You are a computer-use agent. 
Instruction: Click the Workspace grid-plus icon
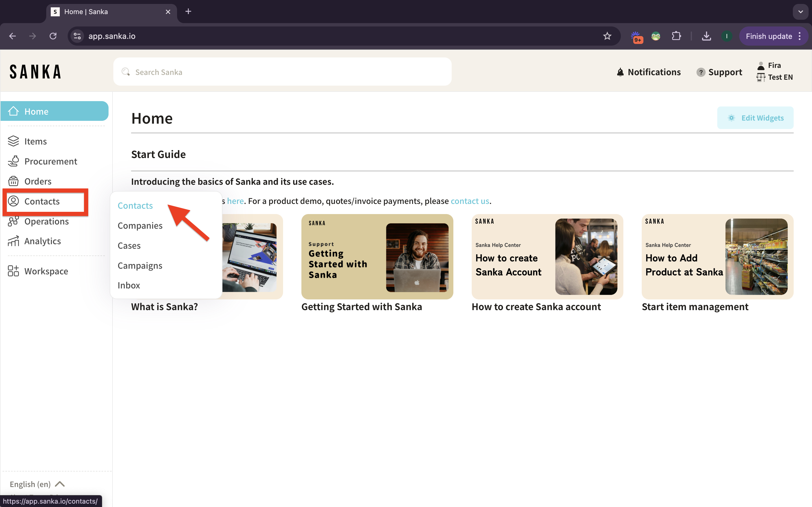pos(14,271)
